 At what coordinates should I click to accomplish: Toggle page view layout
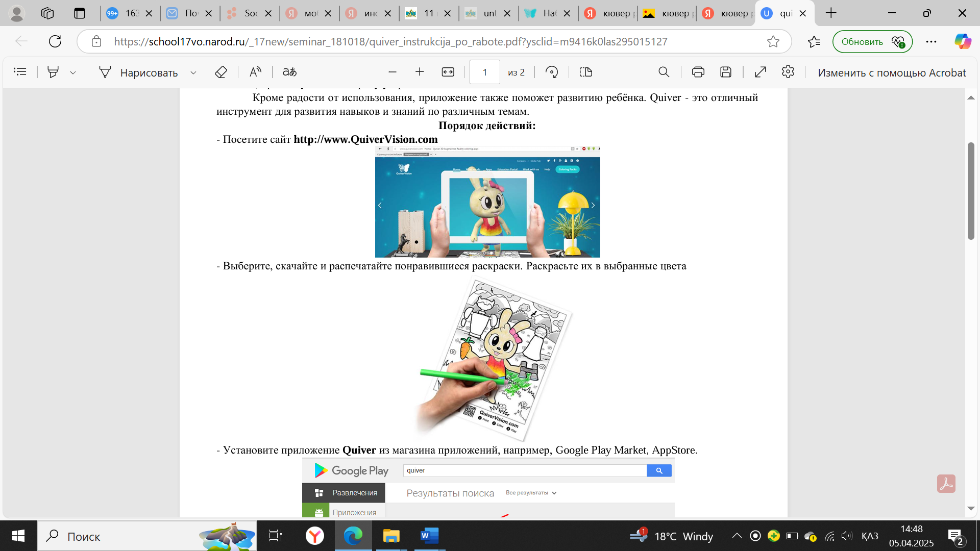point(585,72)
